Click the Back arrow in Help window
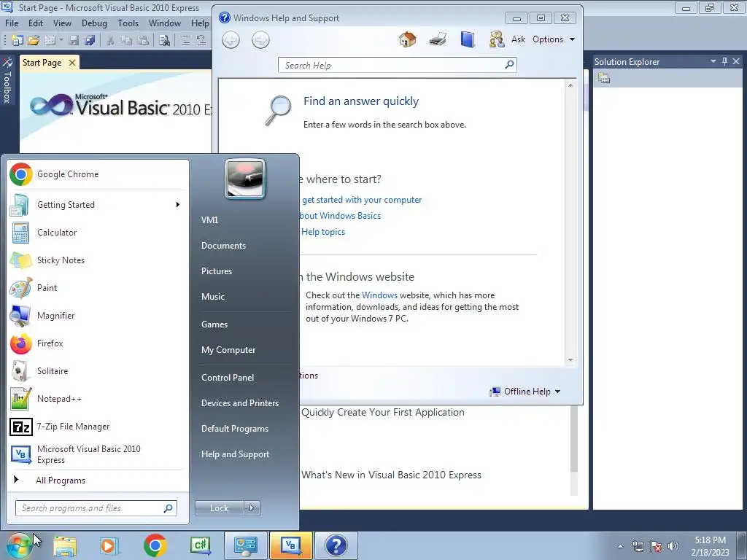747x560 pixels. 231,39
